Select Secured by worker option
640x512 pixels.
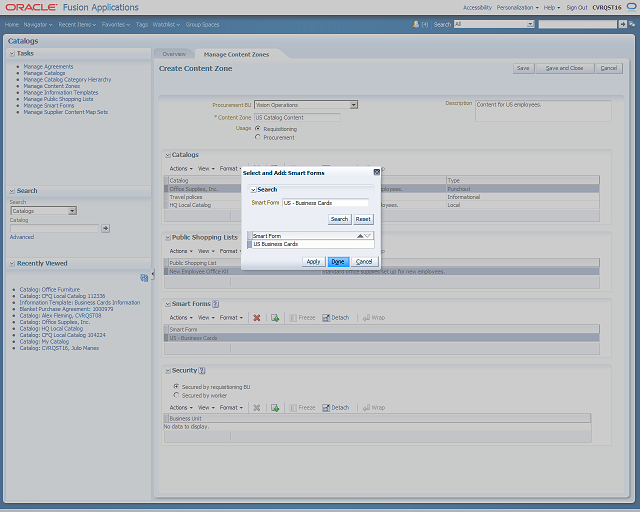176,395
